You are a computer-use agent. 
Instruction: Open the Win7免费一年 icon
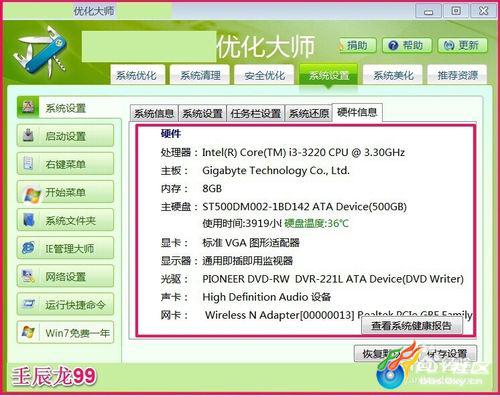[28, 332]
